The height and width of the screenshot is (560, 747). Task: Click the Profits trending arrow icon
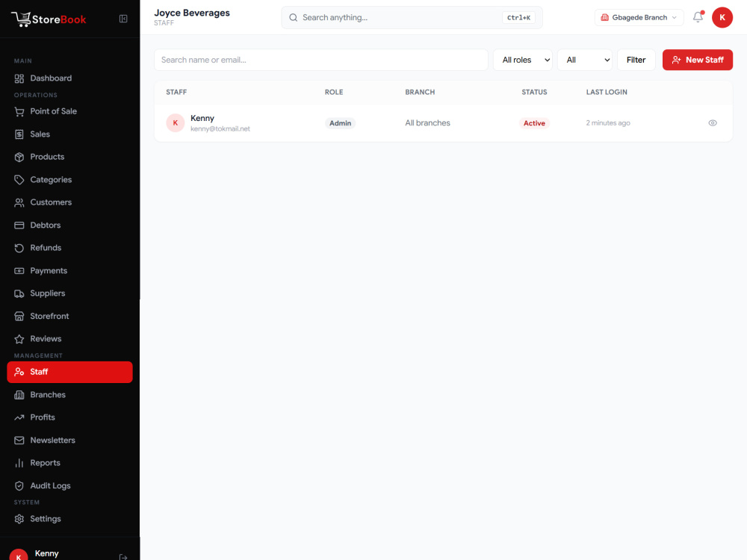tap(19, 417)
